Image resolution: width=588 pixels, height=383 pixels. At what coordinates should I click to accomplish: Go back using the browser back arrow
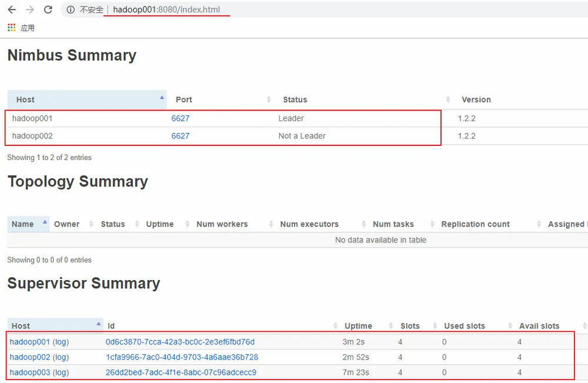(x=12, y=10)
